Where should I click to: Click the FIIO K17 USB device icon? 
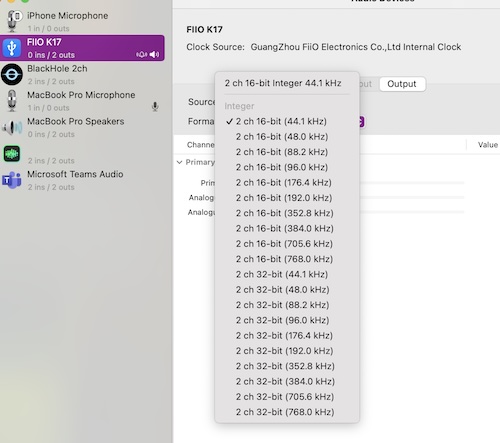pos(12,48)
